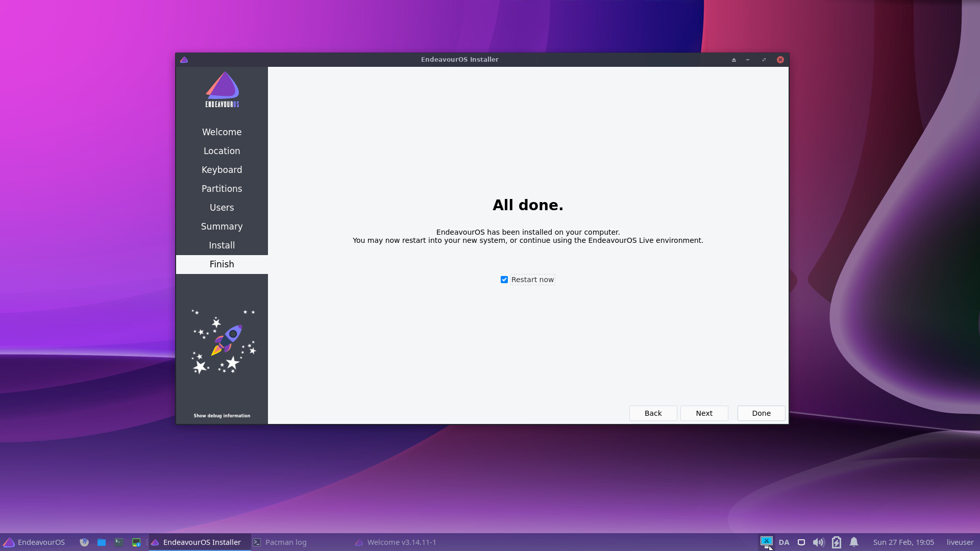The image size is (980, 551).
Task: Open the EndeavourOS application menu
Action: [34, 542]
